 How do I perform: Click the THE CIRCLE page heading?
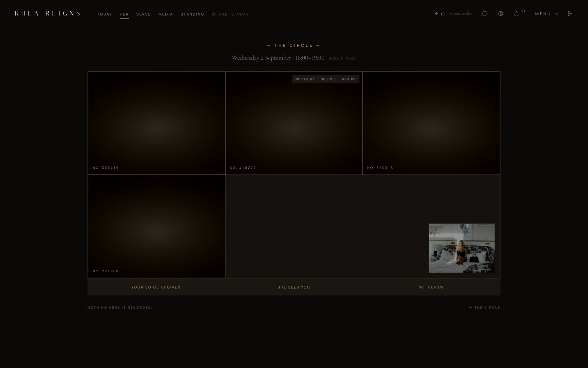[x=294, y=45]
